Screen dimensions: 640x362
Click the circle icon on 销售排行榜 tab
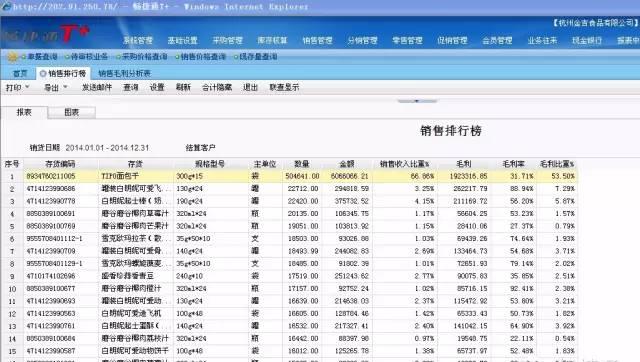(x=43, y=73)
